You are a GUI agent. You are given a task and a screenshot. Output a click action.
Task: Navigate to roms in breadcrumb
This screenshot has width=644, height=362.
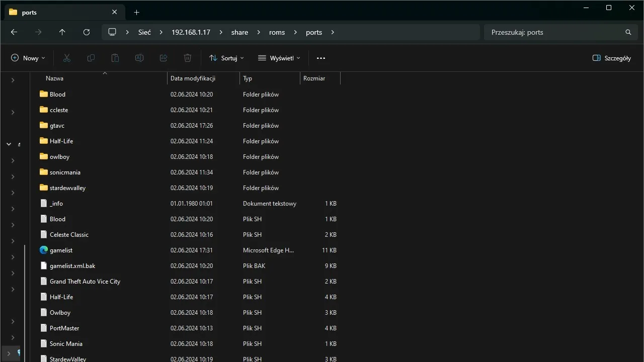pyautogui.click(x=277, y=32)
